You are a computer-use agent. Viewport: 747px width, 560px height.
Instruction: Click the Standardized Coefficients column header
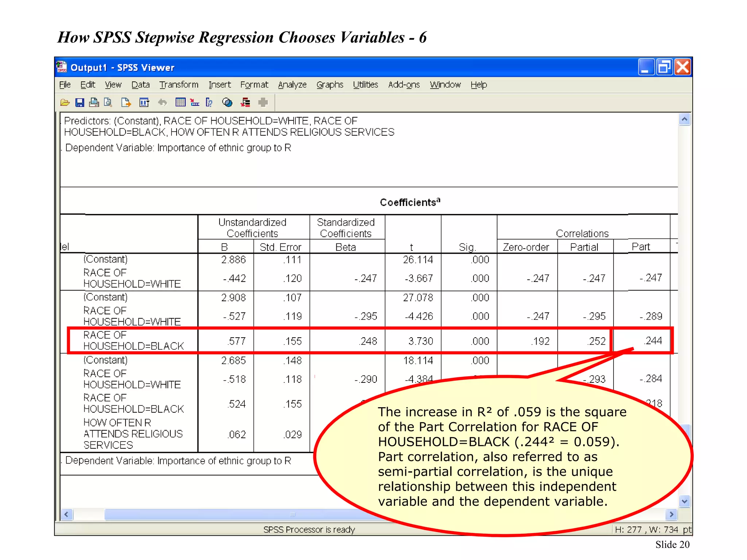pos(346,228)
